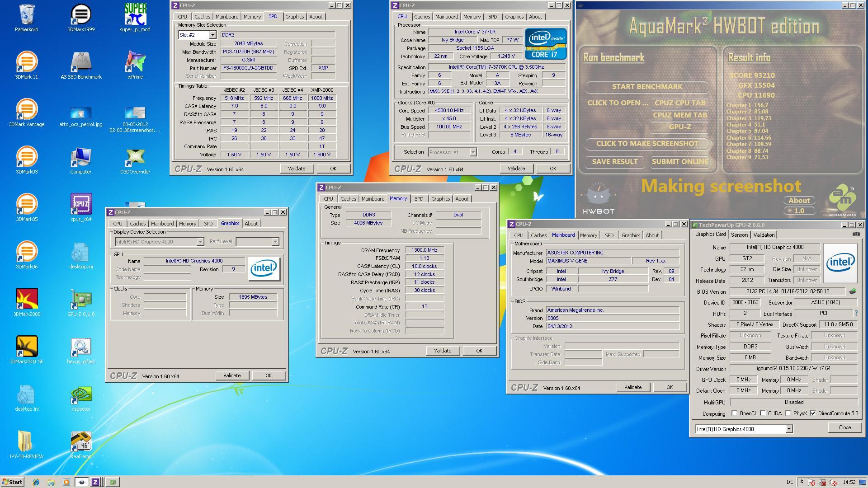
Task: Open the 3DMark 11 desktop shortcut
Action: tap(27, 65)
